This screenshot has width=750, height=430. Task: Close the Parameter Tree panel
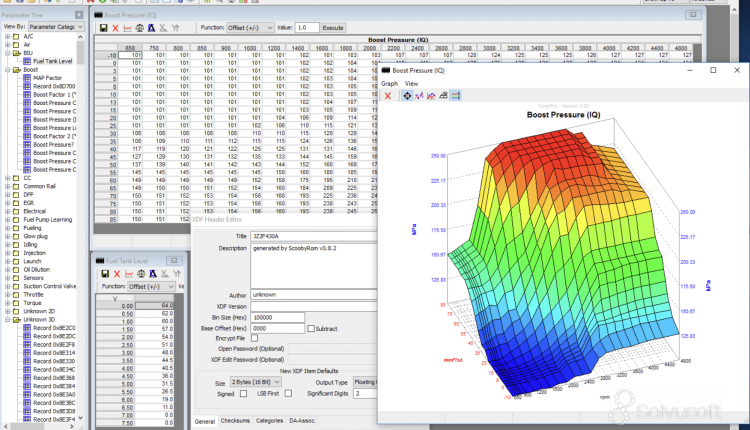(79, 15)
